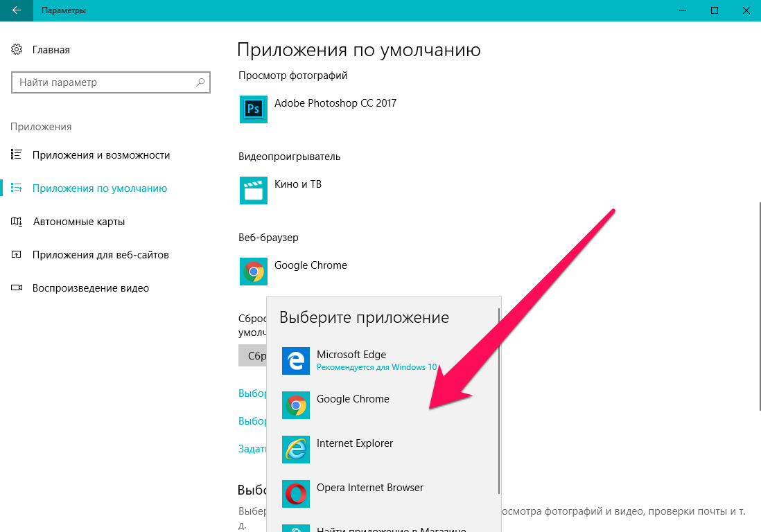Click the Приложения для веб-сайтов icon

click(x=17, y=255)
